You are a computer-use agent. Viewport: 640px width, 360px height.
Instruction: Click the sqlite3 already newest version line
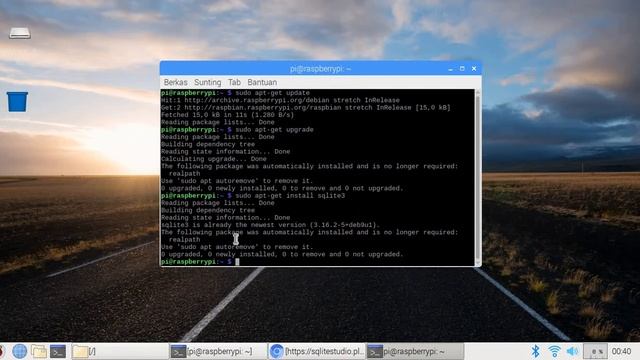click(x=271, y=225)
